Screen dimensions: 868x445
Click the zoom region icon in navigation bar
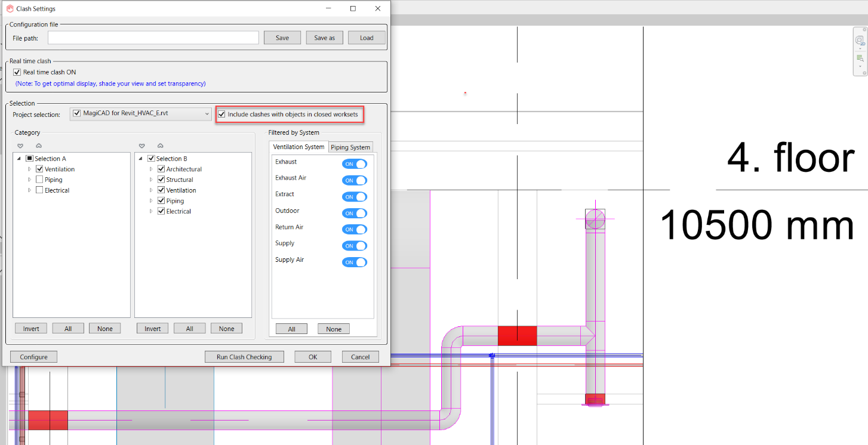tap(860, 58)
